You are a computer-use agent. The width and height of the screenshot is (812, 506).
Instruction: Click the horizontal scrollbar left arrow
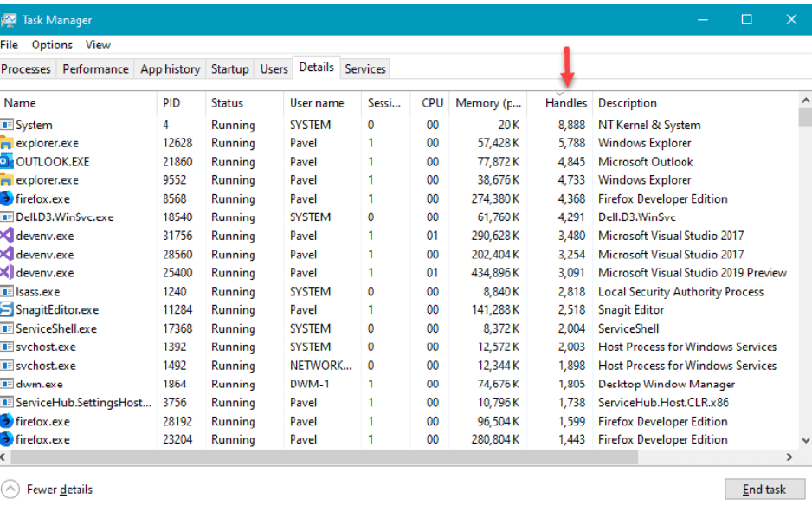pyautogui.click(x=3, y=457)
